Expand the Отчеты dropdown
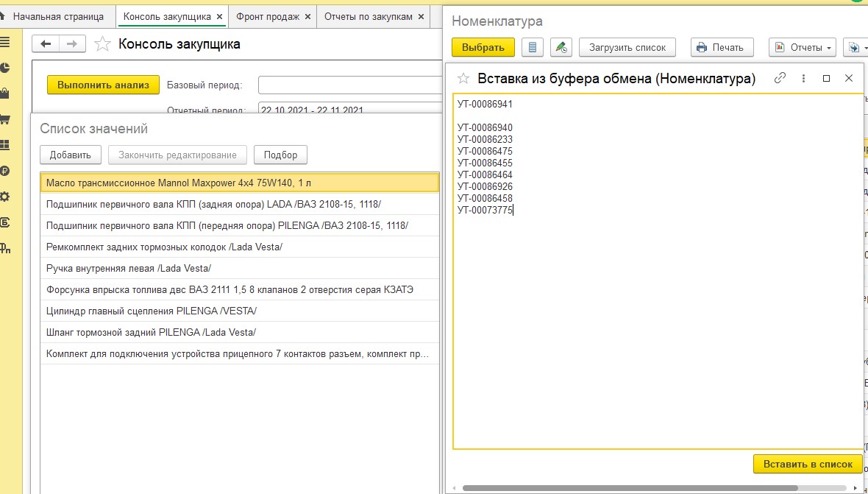868x494 pixels. [x=803, y=47]
